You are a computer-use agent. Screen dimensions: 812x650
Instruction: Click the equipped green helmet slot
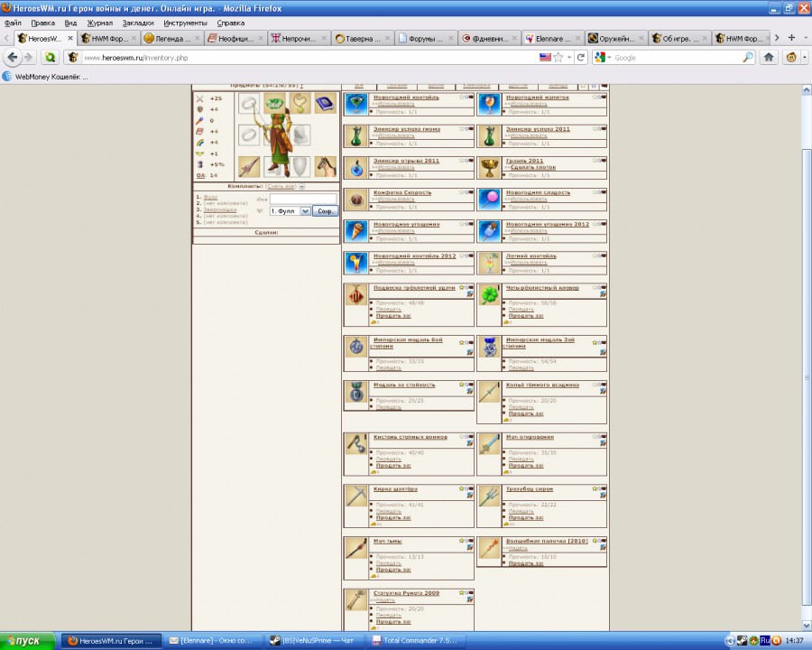tap(274, 103)
